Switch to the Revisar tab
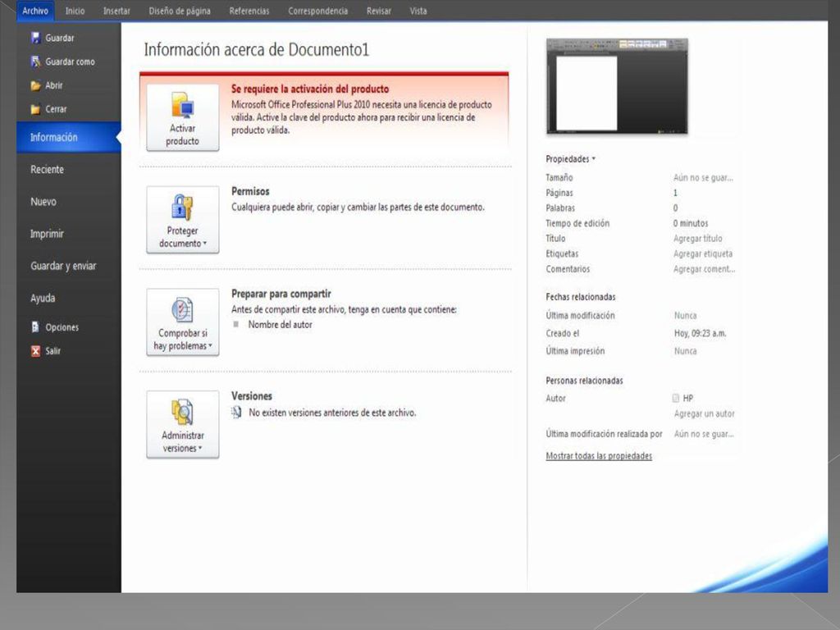 coord(379,11)
